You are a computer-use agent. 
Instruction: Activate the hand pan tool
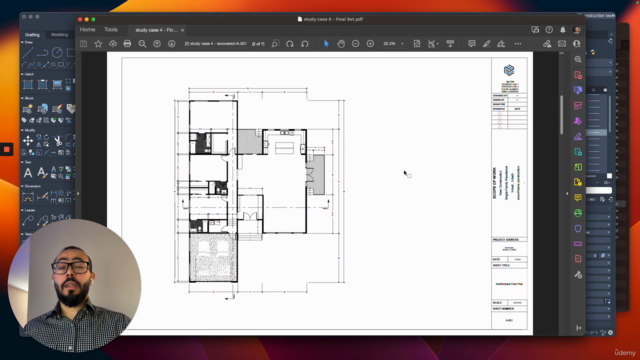point(341,44)
